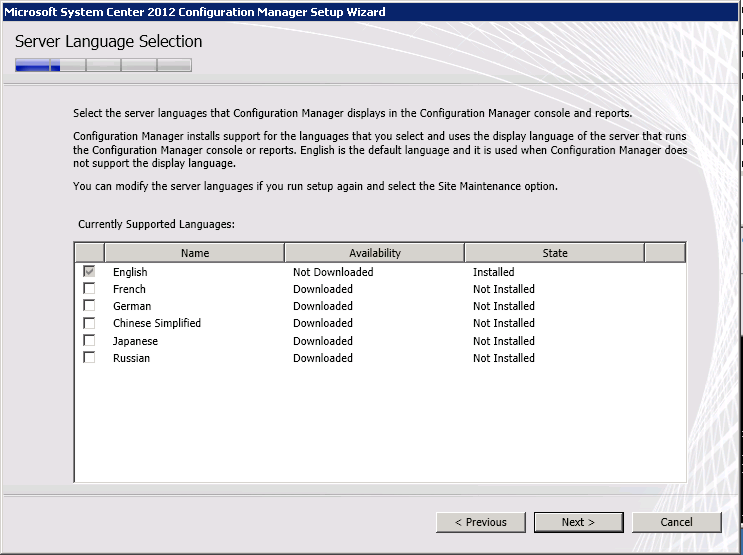Select the Chinese Simplified checkbox

89,323
